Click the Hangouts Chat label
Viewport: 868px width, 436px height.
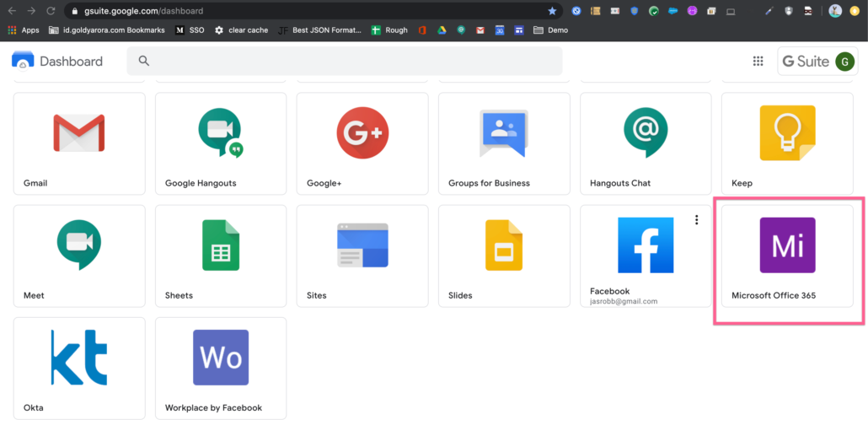pos(620,183)
